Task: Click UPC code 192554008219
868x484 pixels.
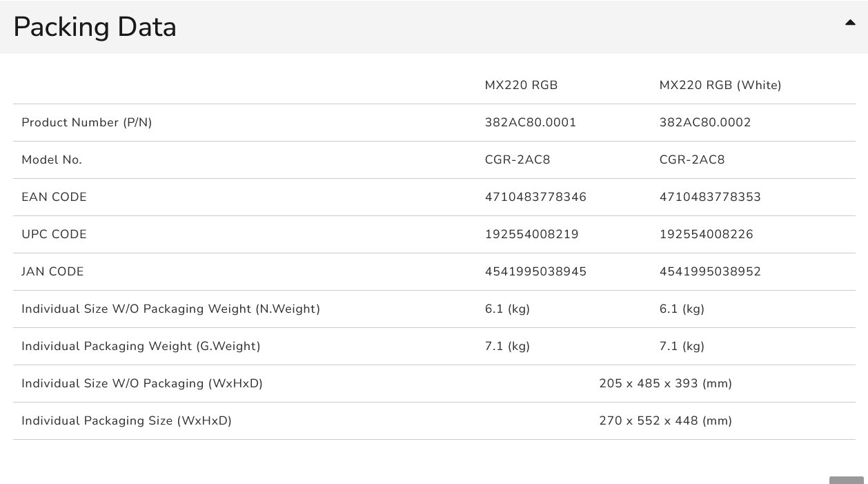Action: pyautogui.click(x=531, y=235)
